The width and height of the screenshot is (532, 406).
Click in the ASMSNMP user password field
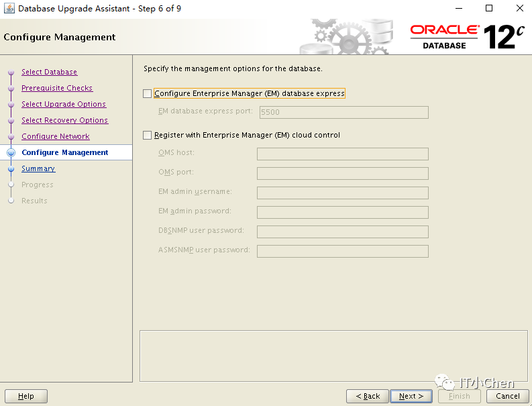(343, 251)
